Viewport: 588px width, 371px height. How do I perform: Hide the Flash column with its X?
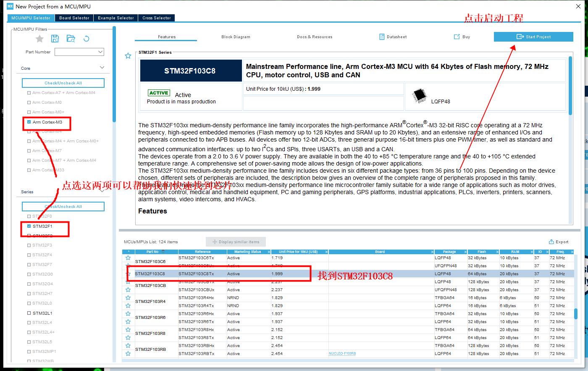coord(497,252)
